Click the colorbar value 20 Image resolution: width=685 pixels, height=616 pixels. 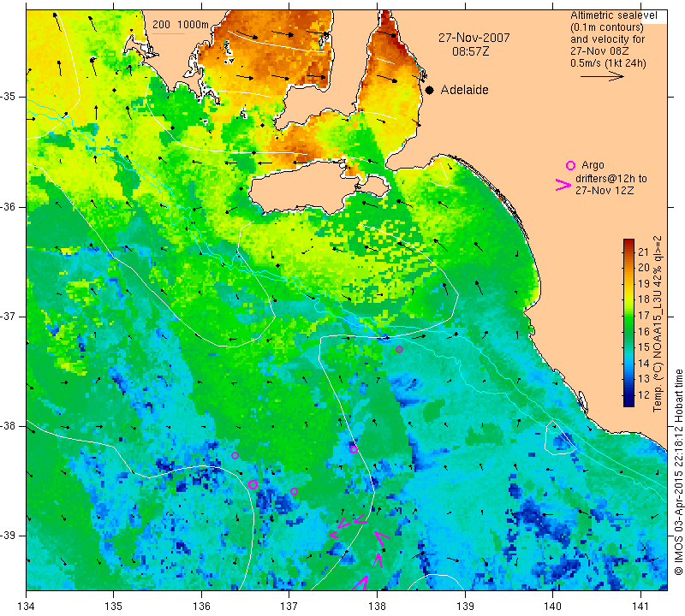[x=644, y=267]
